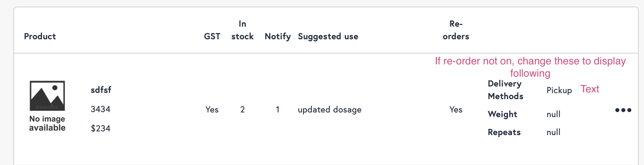Click the GST column header
644x165 pixels.
point(212,36)
